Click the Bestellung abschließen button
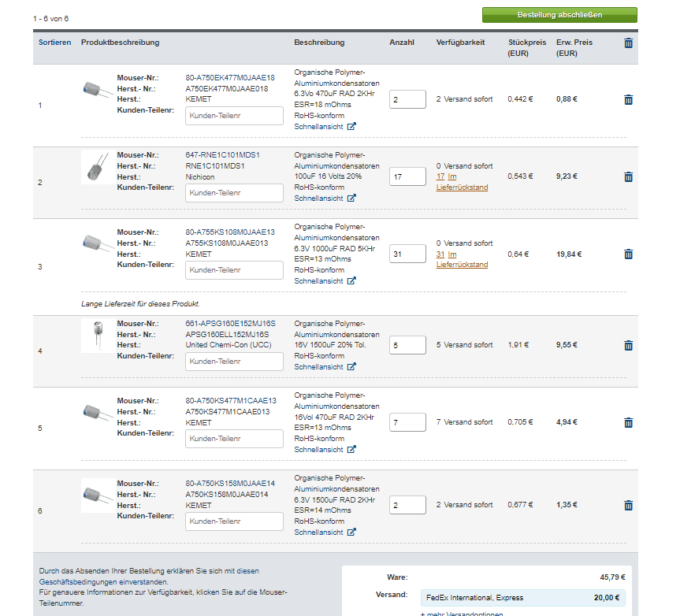The height and width of the screenshot is (616, 680). click(559, 15)
